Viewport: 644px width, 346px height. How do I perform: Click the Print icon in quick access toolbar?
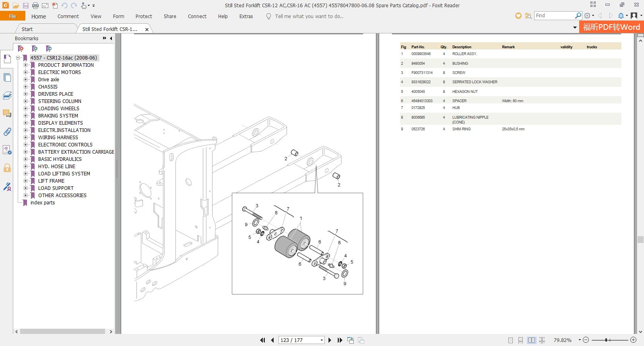pyautogui.click(x=35, y=6)
